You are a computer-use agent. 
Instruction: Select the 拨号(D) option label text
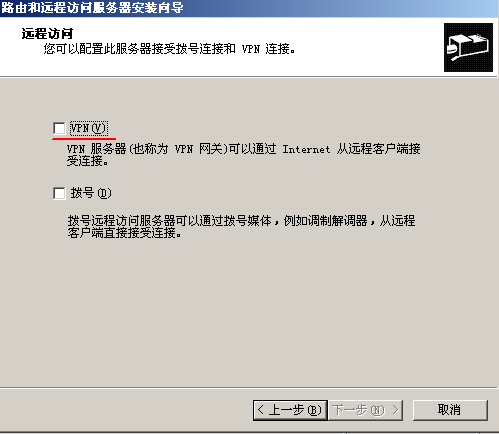pyautogui.click(x=91, y=193)
